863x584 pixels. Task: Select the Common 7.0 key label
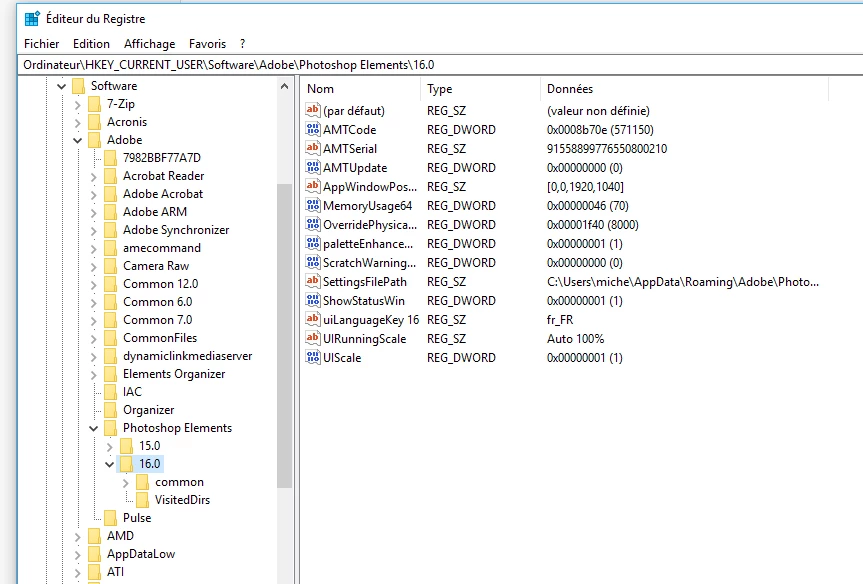click(157, 320)
